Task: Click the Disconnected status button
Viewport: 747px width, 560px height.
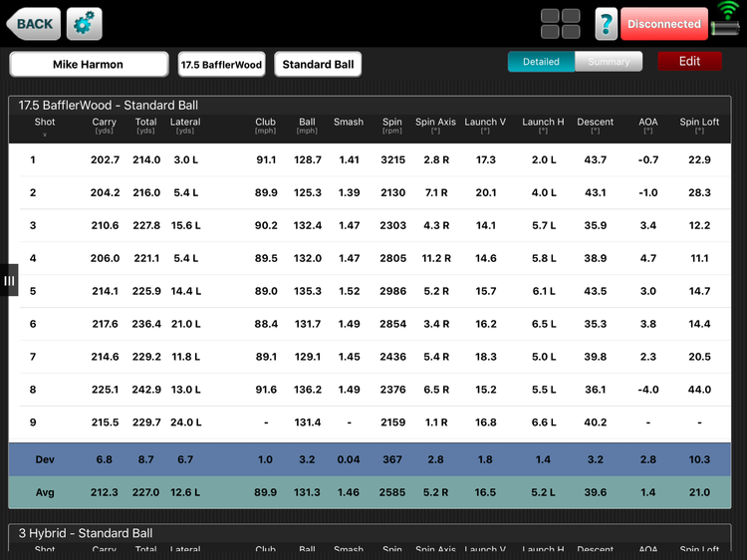Action: point(664,24)
